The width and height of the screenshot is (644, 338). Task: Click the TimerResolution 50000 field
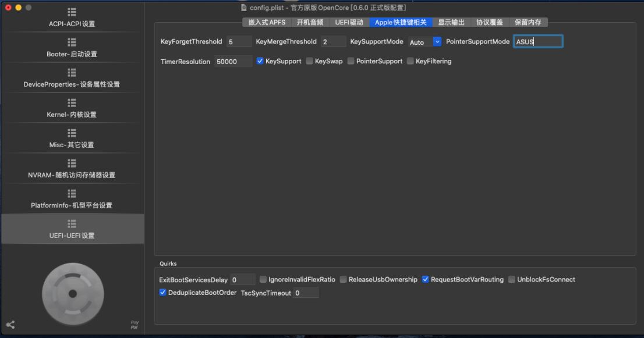click(233, 61)
